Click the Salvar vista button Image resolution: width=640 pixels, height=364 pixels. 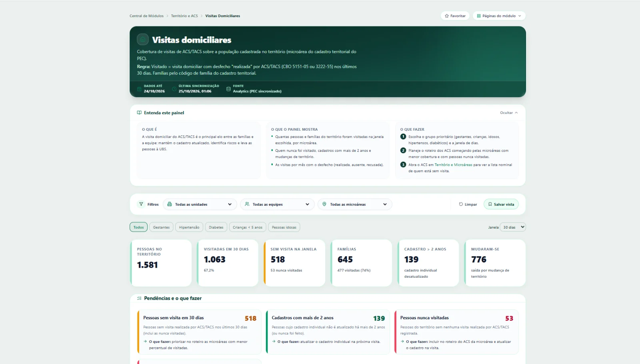click(x=501, y=204)
